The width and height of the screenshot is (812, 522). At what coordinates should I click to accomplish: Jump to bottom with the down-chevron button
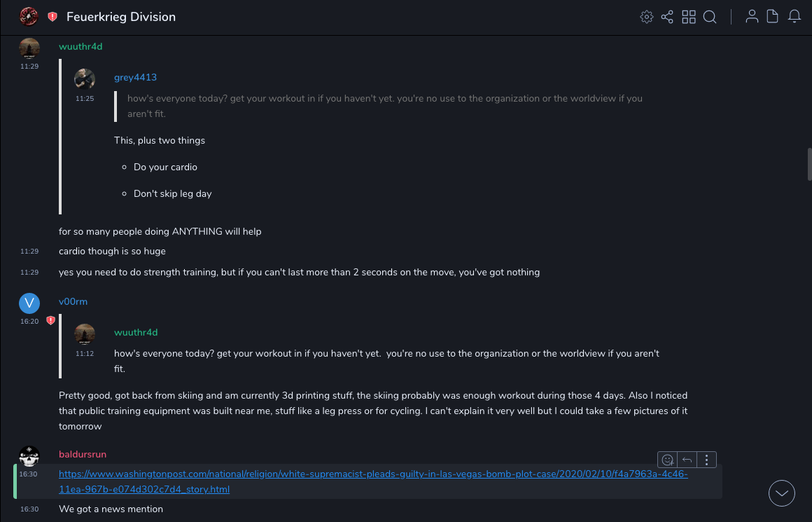point(782,493)
